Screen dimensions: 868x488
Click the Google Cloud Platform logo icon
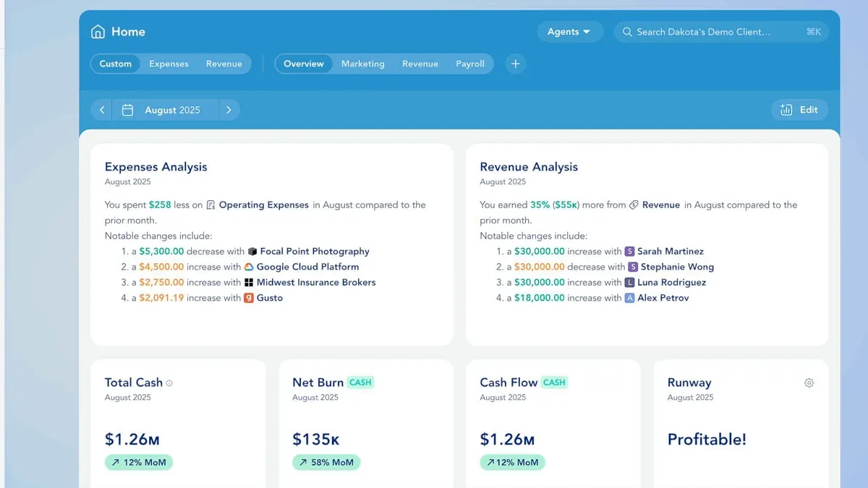coord(250,267)
